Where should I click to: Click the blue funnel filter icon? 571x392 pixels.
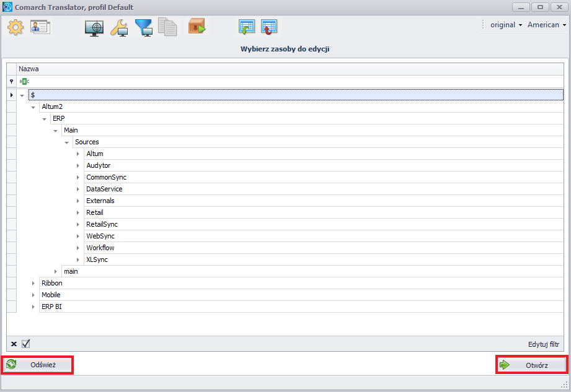point(144,28)
